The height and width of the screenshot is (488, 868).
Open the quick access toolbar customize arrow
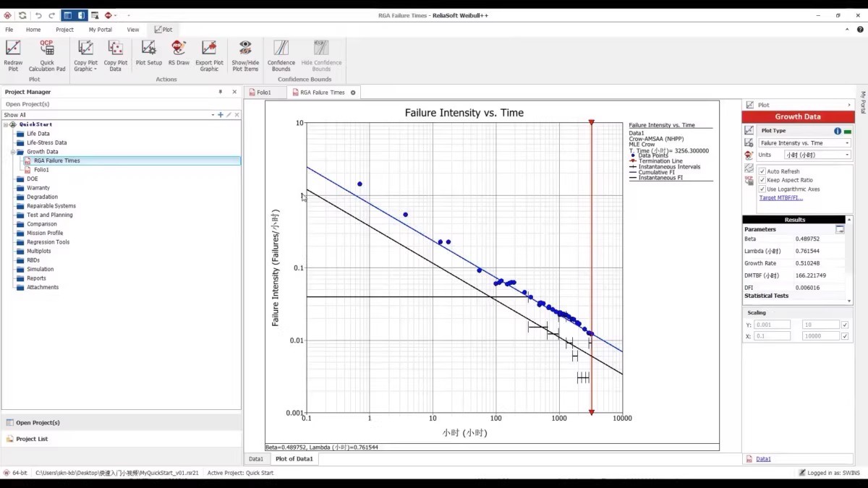pyautogui.click(x=128, y=15)
